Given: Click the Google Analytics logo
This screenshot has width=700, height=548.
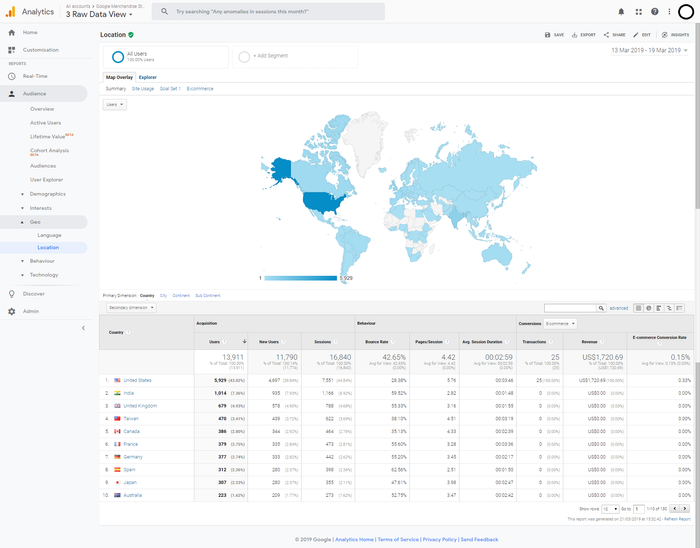Looking at the screenshot, I should (10, 12).
